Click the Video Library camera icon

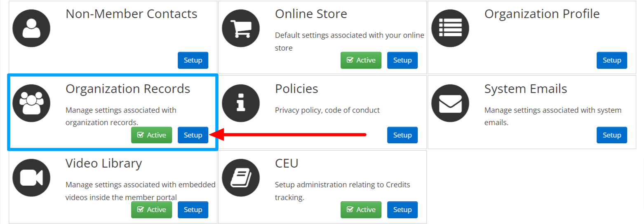tap(31, 178)
